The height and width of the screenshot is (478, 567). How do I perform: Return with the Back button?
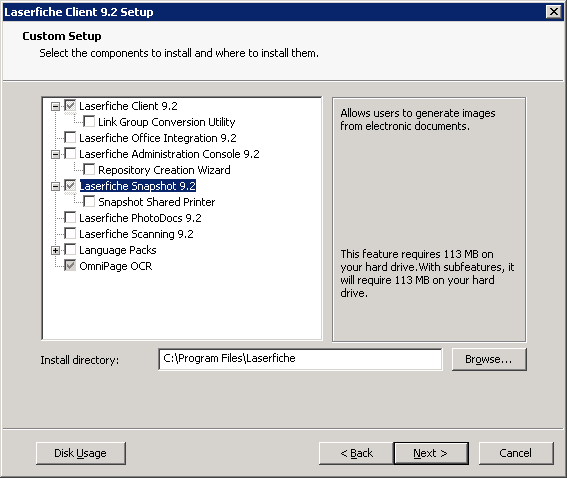coord(356,453)
